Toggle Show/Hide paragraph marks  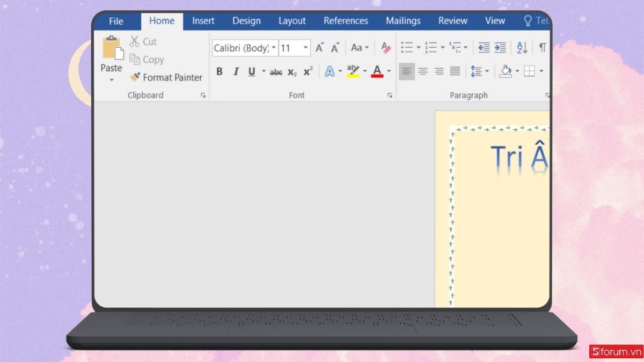coord(542,48)
